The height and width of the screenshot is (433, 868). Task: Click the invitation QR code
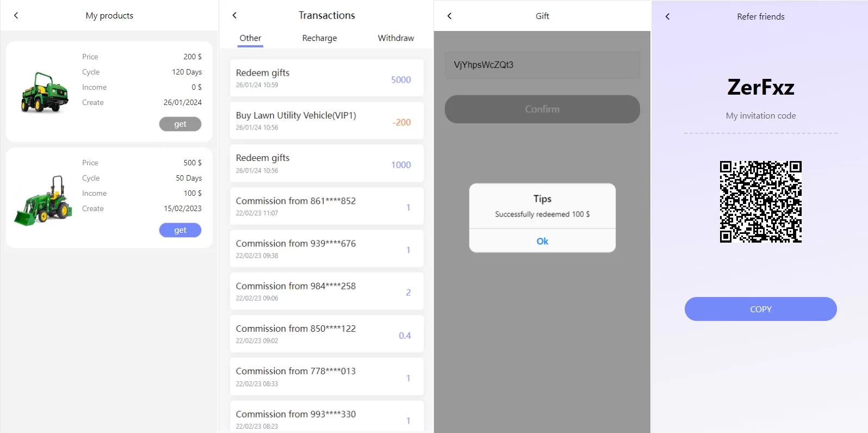tap(760, 201)
